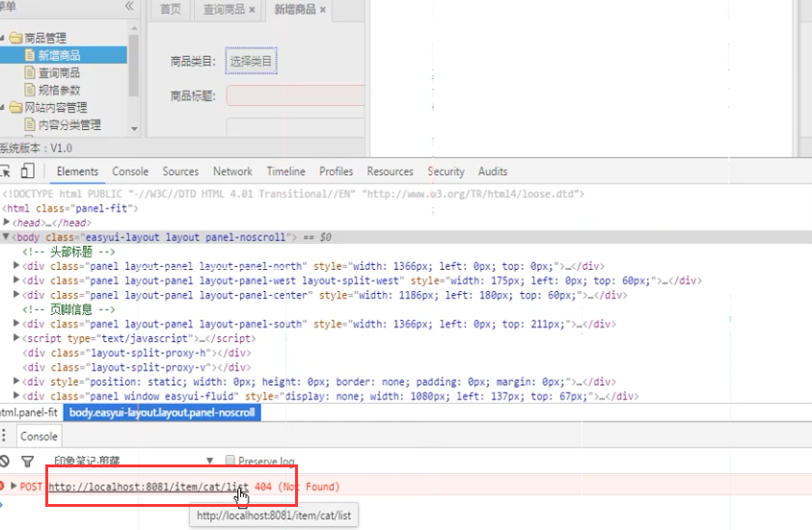
Task: Select 新增商品 in the menu tree
Action: [59, 55]
